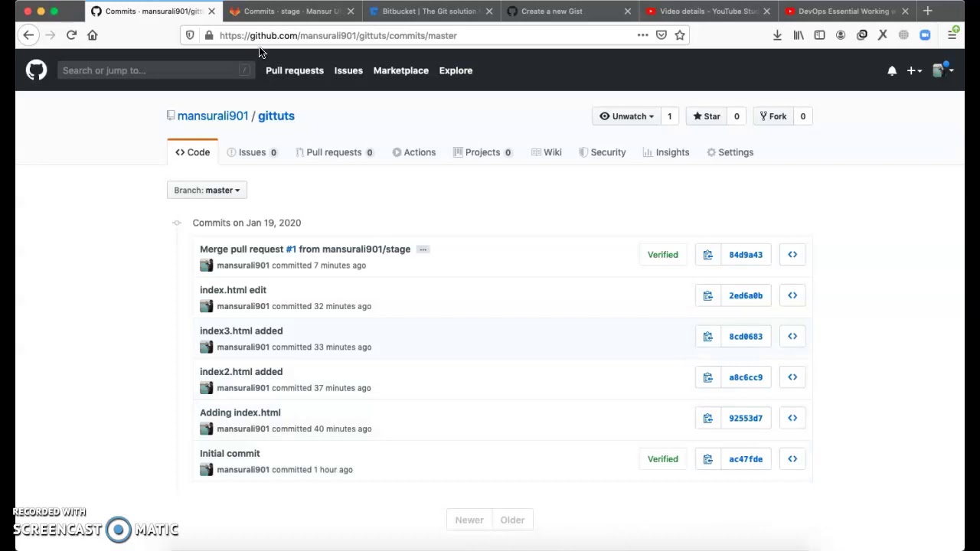
Task: Reload the page
Action: [71, 35]
